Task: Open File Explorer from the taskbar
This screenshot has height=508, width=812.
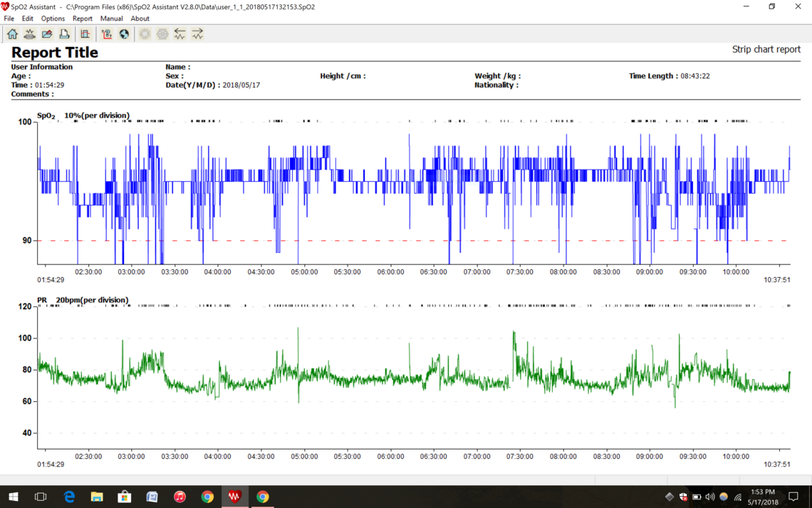Action: pyautogui.click(x=97, y=497)
